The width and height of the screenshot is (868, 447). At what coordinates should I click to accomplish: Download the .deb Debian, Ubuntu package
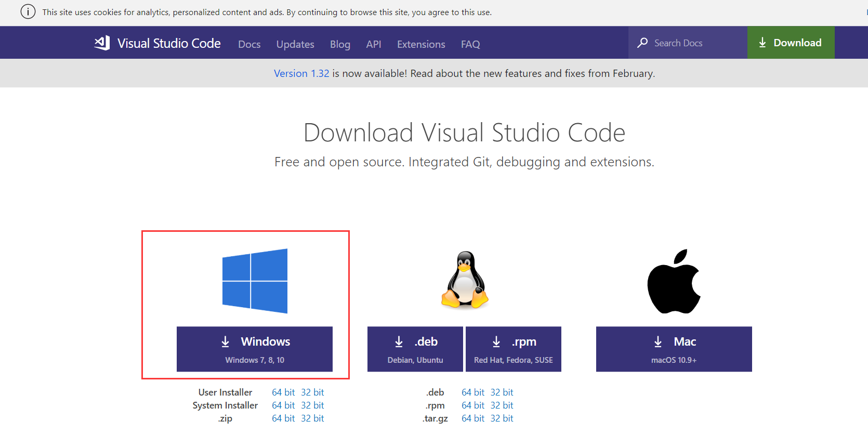point(415,349)
